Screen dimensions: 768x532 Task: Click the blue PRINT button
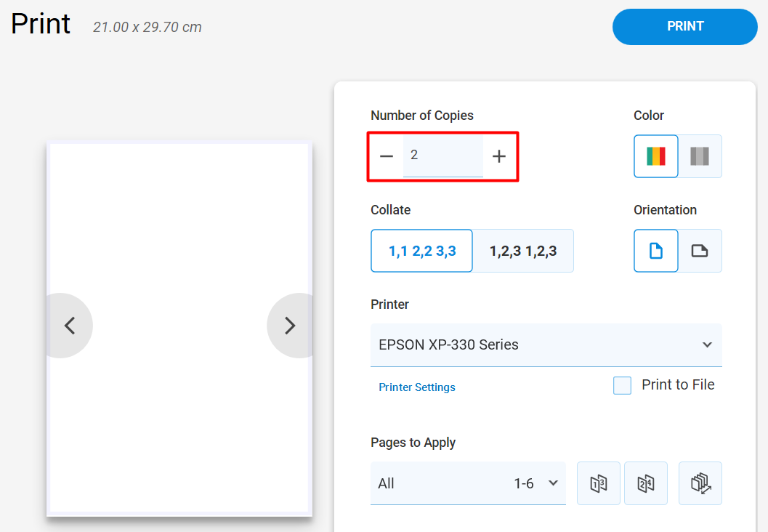pos(684,26)
